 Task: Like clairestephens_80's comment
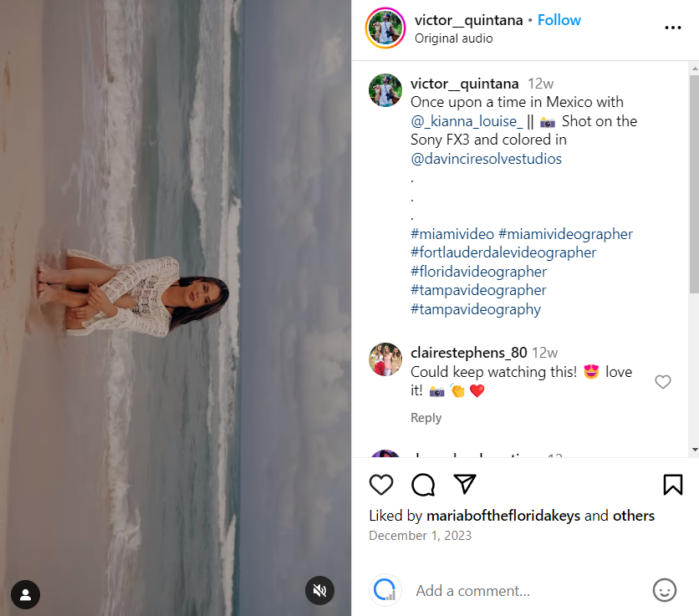click(662, 382)
